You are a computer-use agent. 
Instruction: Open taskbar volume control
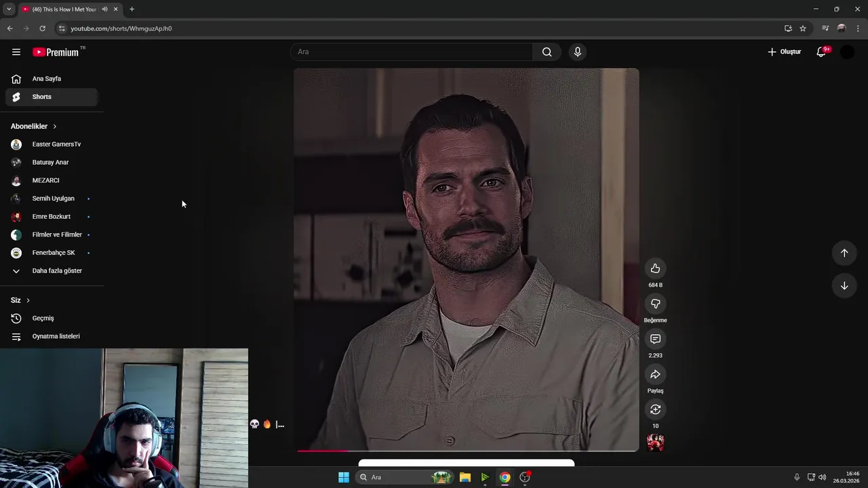(x=823, y=477)
